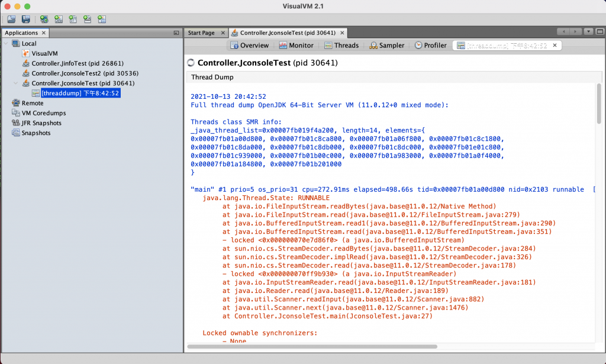The height and width of the screenshot is (364, 606).
Task: Click the Overview tab icon
Action: (234, 45)
